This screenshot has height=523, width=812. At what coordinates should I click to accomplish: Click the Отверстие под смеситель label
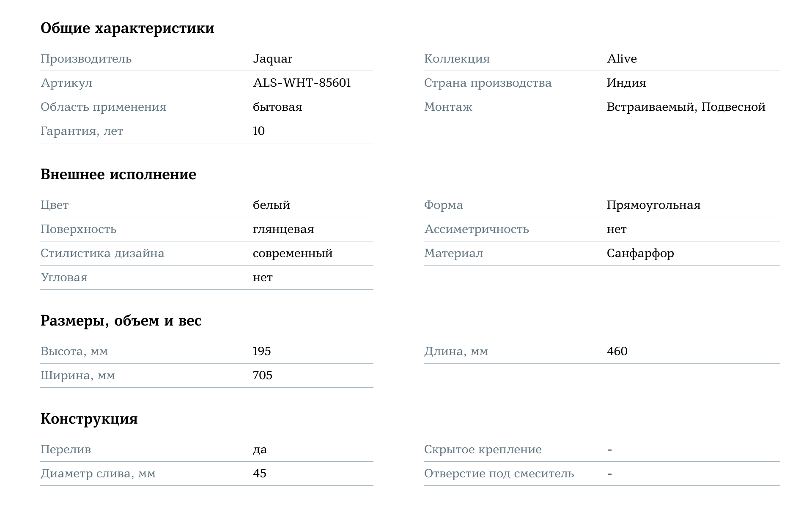point(499,474)
